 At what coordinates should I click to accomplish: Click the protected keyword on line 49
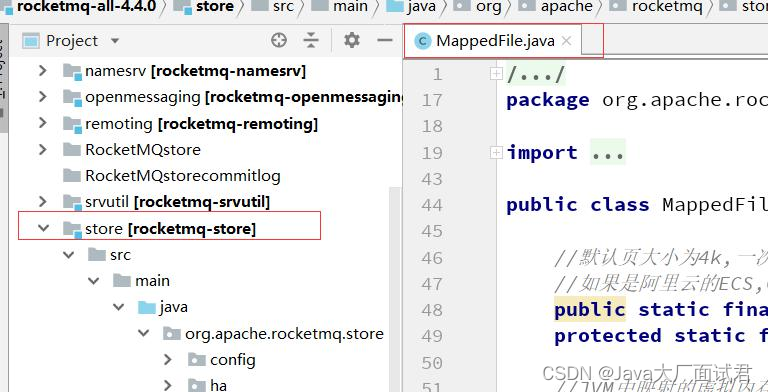pyautogui.click(x=608, y=336)
